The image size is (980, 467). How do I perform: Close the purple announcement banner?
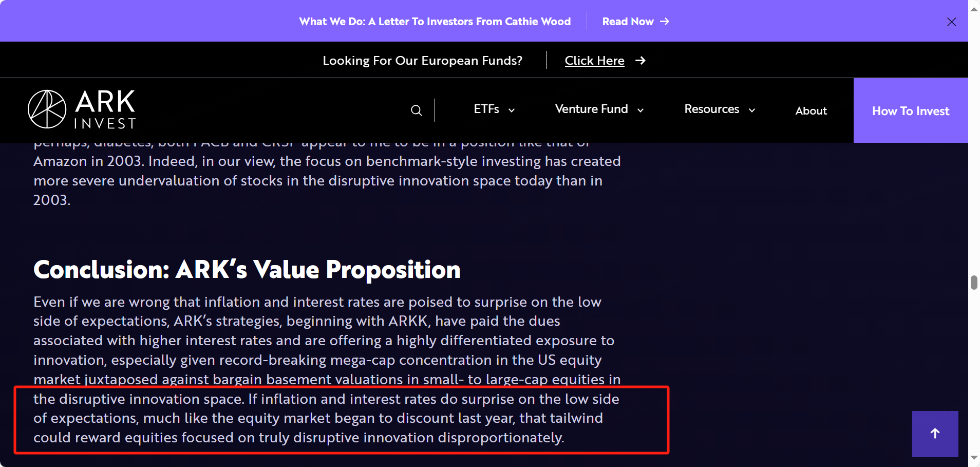951,22
